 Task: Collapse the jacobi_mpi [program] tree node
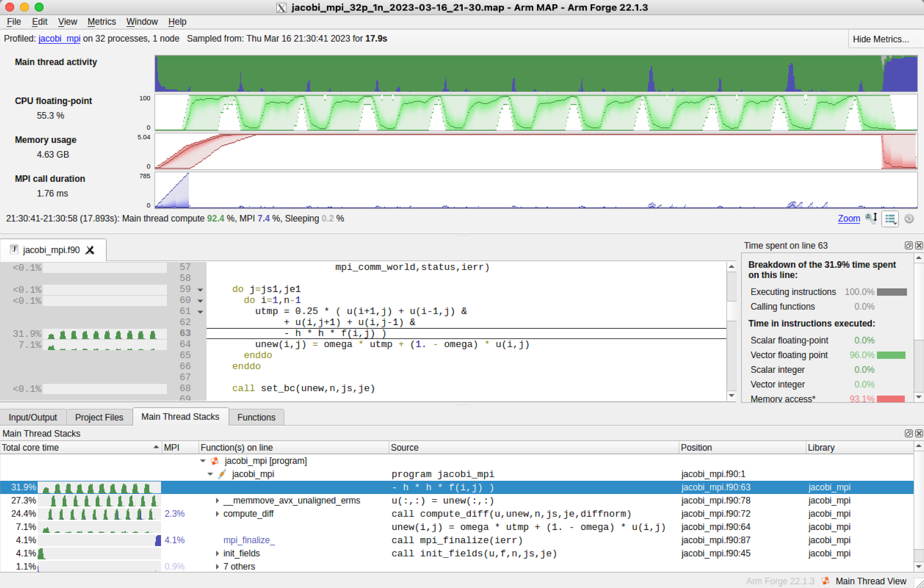[x=203, y=460]
